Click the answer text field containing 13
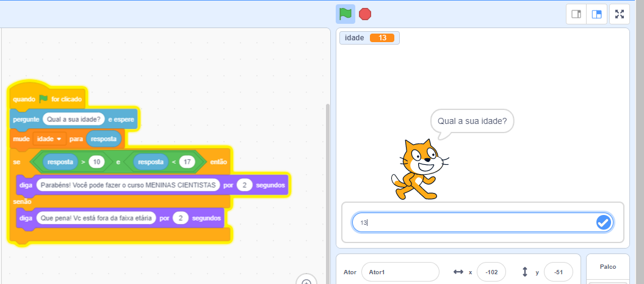This screenshot has height=284, width=644. tap(470, 223)
